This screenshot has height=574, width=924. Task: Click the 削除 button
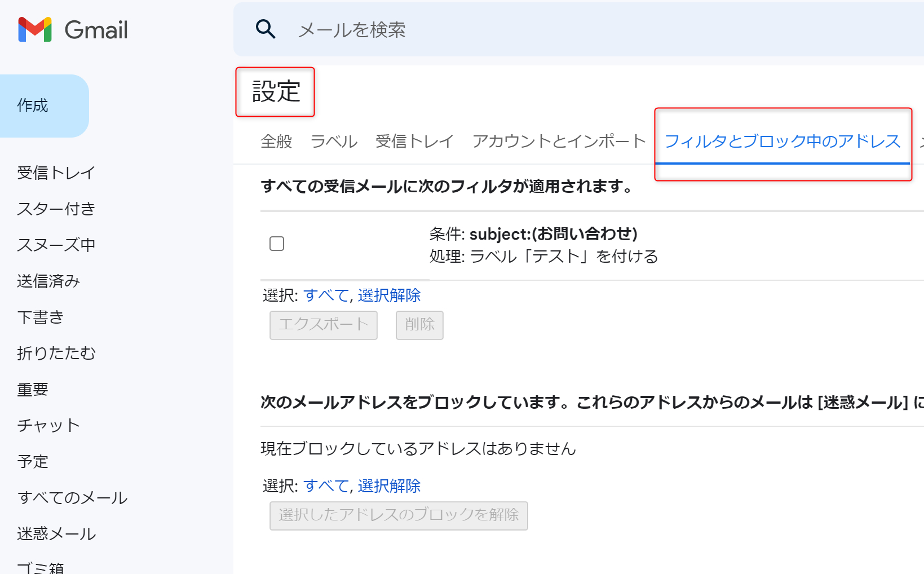419,325
